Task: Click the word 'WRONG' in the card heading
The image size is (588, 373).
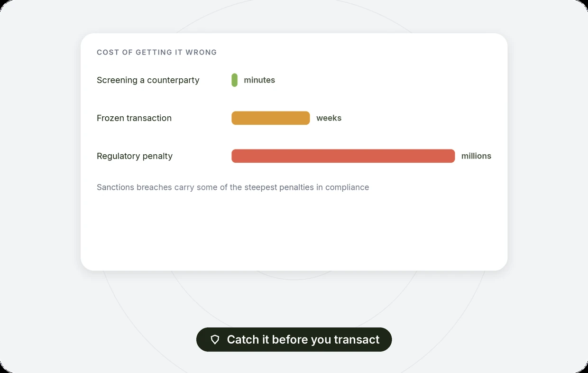Action: tap(201, 52)
